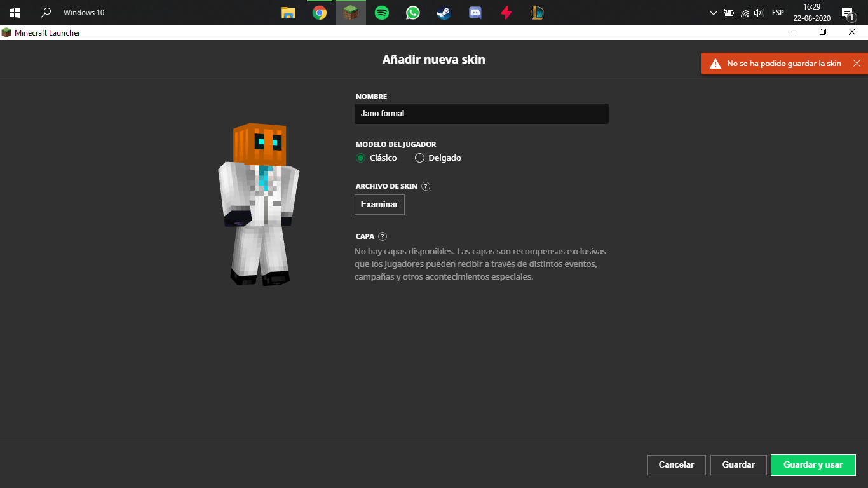This screenshot has height=488, width=868.
Task: Launch Google Chrome from the taskbar
Action: 320,13
